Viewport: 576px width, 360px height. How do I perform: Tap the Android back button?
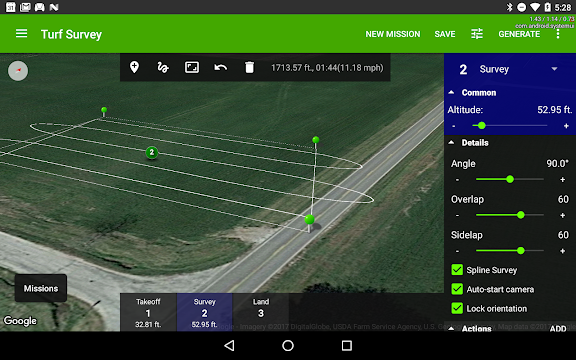point(229,345)
